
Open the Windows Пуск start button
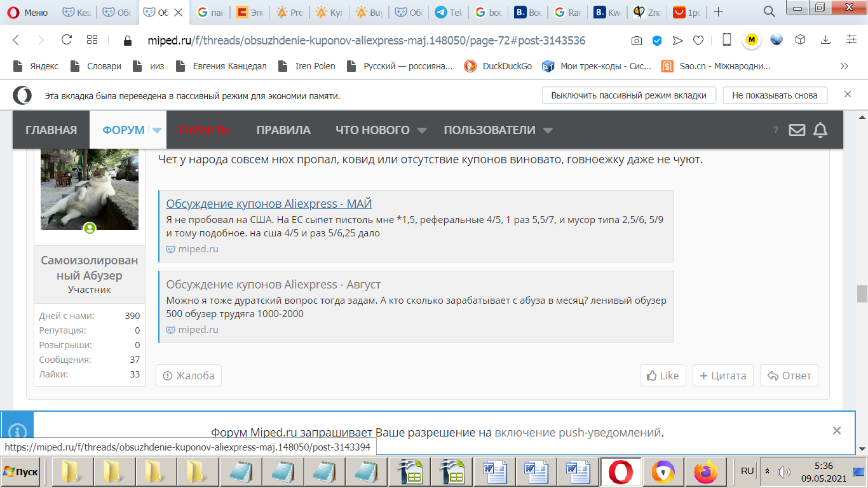(20, 472)
